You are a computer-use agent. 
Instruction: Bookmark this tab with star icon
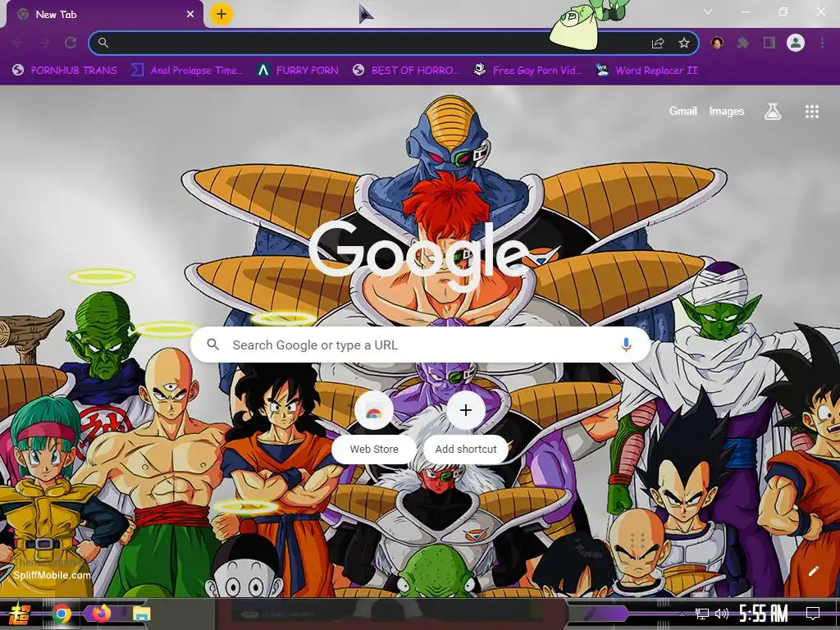[x=683, y=43]
